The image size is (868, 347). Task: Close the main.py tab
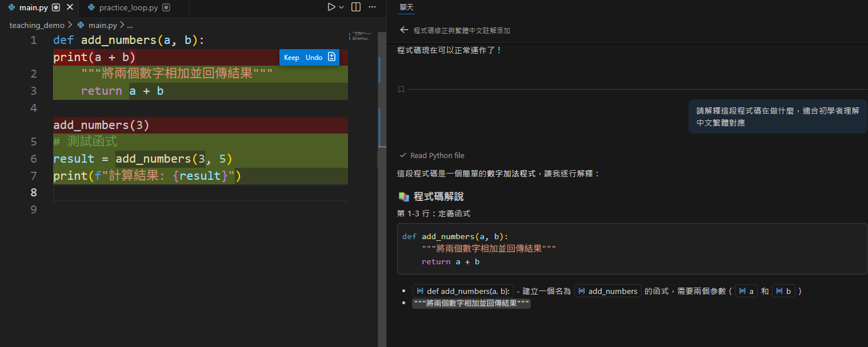pyautogui.click(x=70, y=8)
